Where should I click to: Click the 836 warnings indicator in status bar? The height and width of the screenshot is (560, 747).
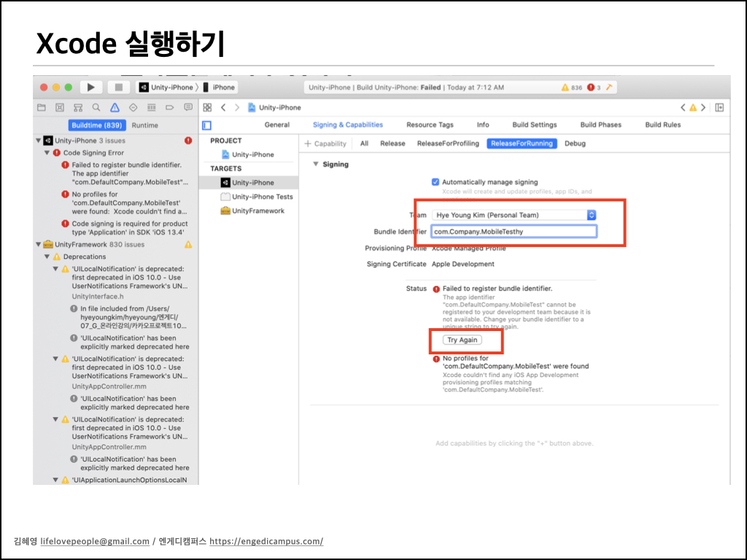coord(572,87)
